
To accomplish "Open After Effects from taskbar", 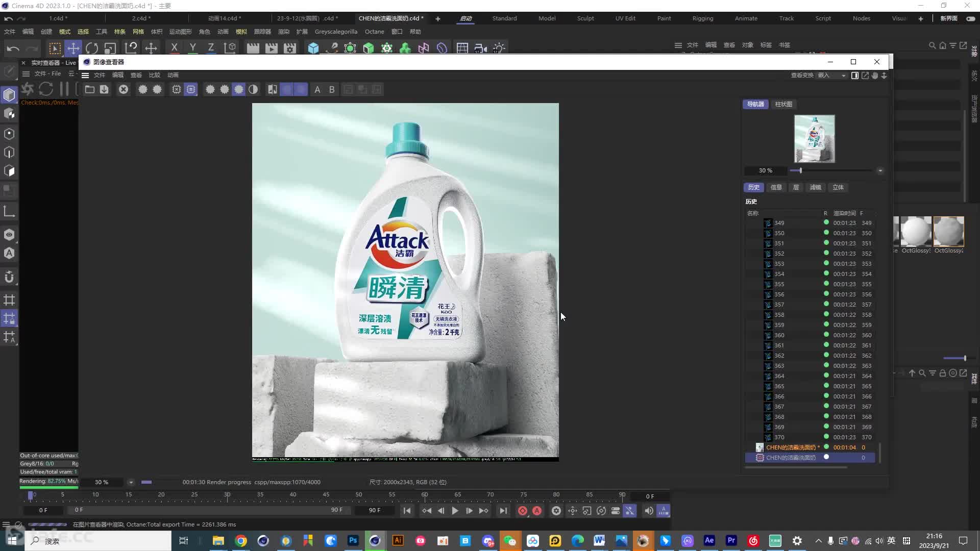I will pos(709,541).
